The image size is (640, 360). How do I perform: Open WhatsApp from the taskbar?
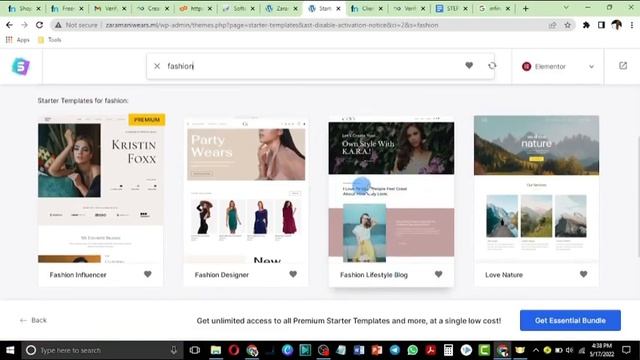(413, 350)
